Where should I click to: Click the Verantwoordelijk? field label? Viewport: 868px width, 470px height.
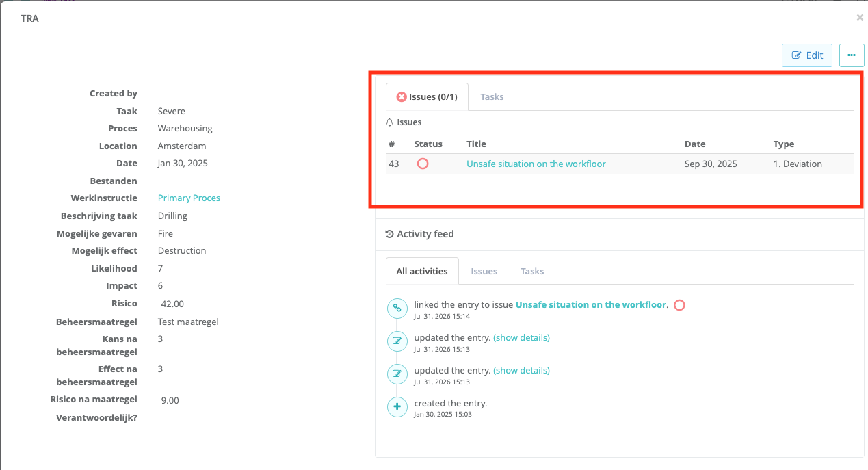[96, 417]
